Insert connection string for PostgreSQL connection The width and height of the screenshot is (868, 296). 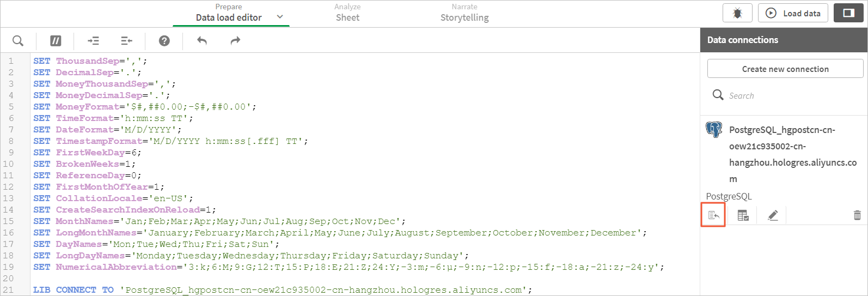pyautogui.click(x=713, y=215)
